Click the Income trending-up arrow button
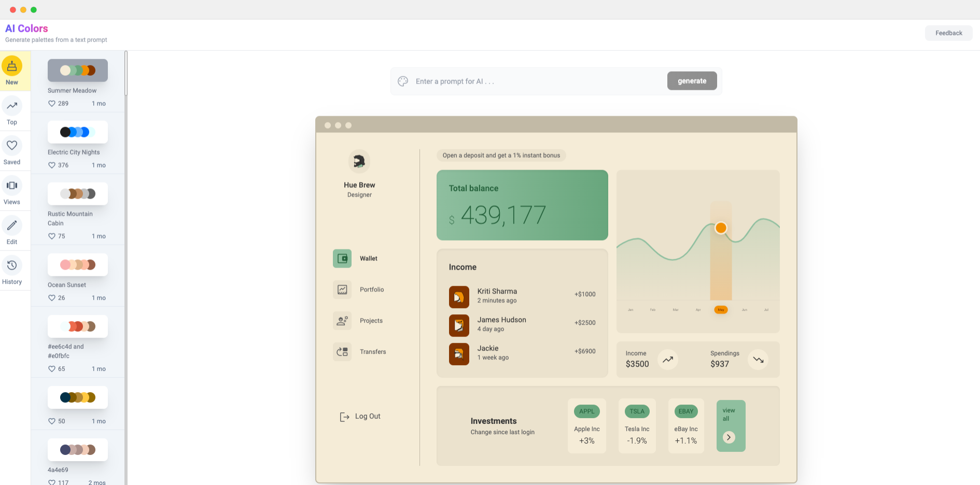 [x=668, y=359]
